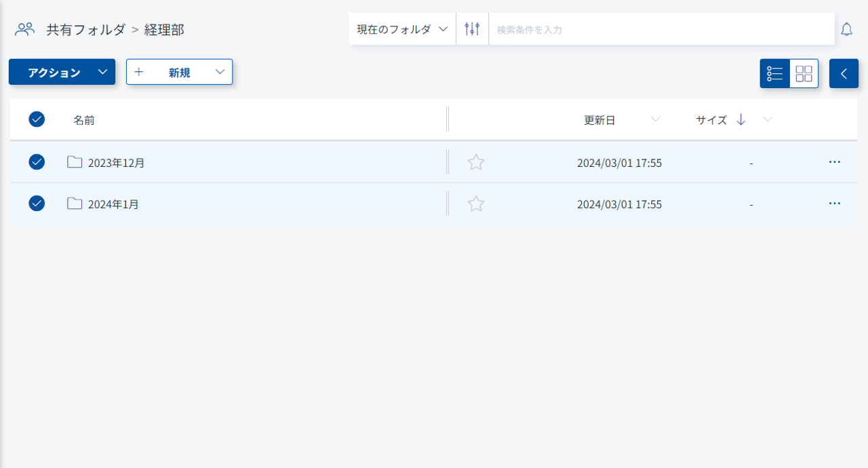Expand the アクション dropdown menu
868x468 pixels.
click(62, 72)
